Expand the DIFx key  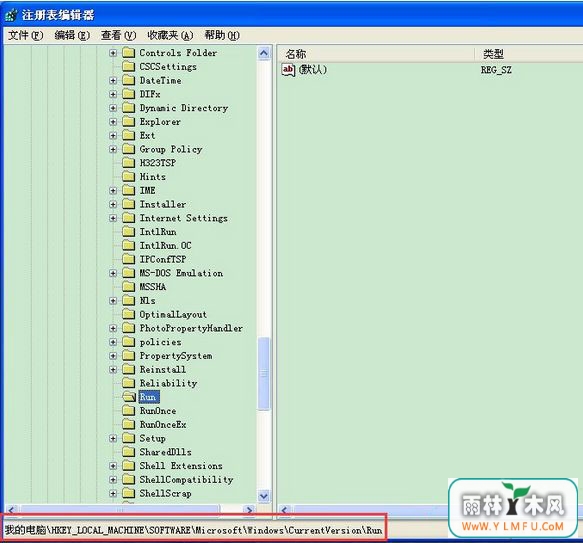click(113, 94)
